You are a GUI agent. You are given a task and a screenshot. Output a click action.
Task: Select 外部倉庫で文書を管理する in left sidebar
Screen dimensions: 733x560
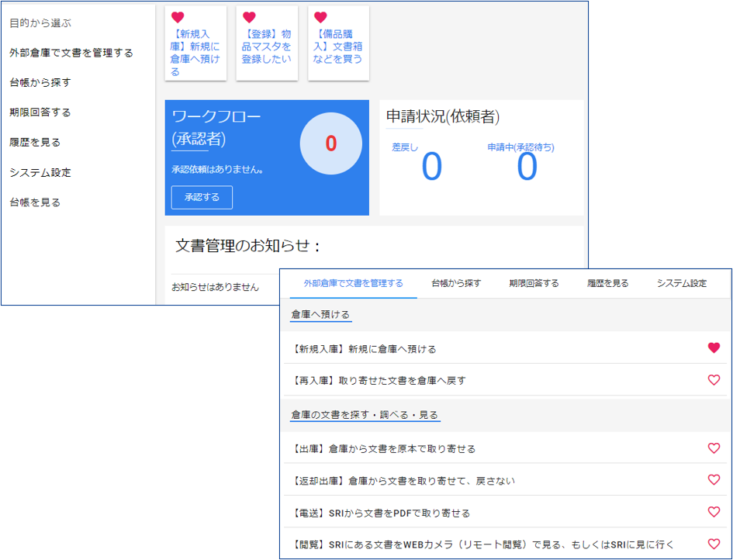[71, 53]
